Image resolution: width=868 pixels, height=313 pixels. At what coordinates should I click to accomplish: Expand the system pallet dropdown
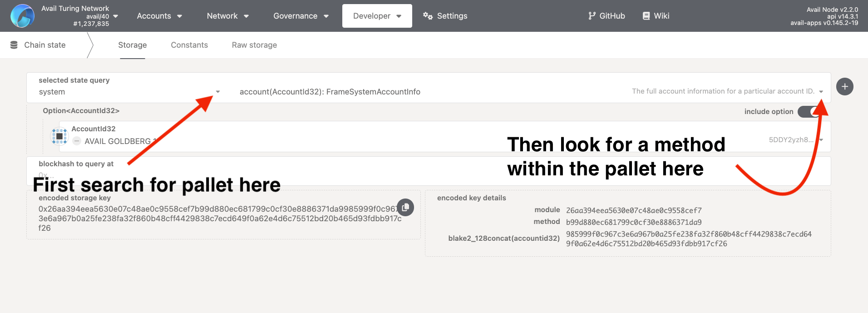pos(217,92)
